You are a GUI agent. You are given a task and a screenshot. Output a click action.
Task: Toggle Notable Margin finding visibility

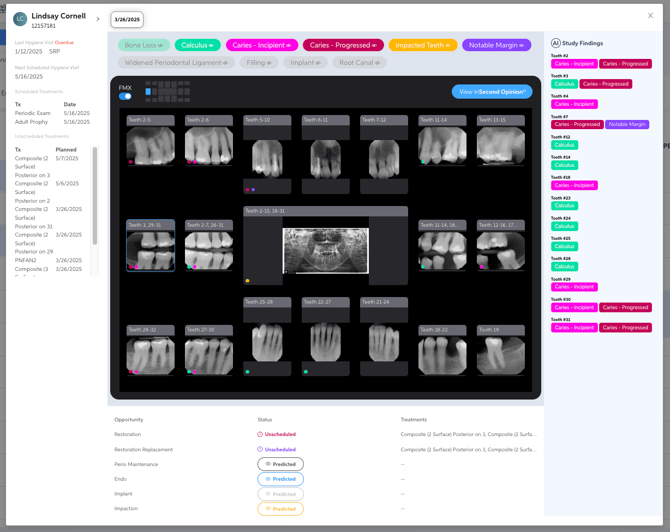pos(496,45)
